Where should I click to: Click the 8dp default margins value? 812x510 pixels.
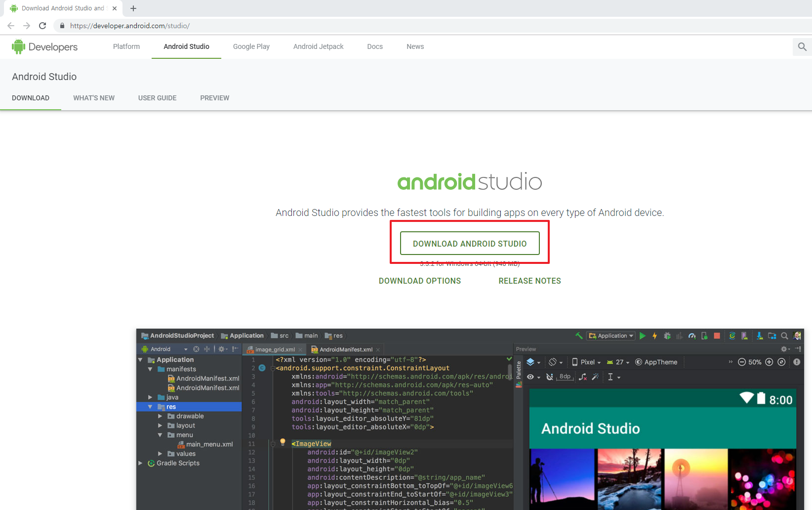pyautogui.click(x=565, y=377)
